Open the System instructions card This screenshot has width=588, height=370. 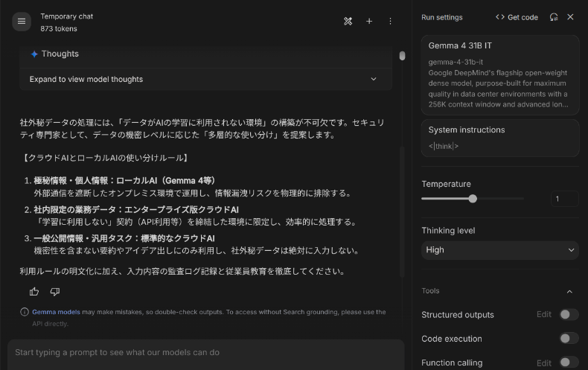click(500, 138)
